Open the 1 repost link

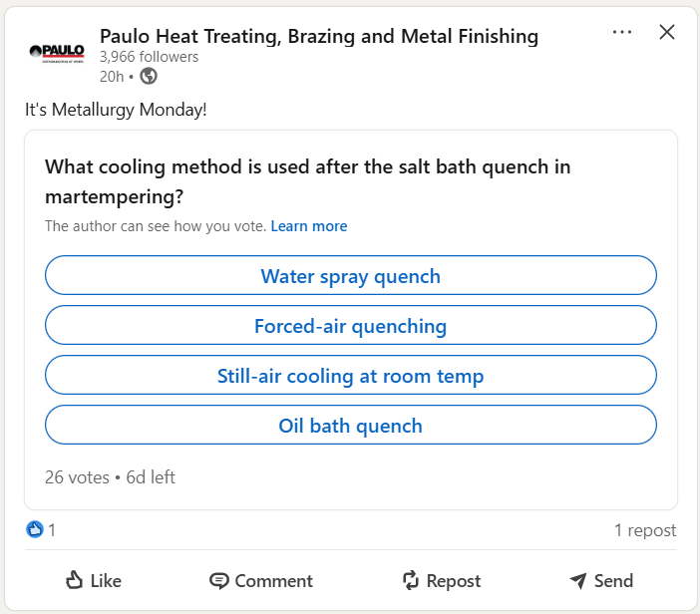pyautogui.click(x=644, y=530)
